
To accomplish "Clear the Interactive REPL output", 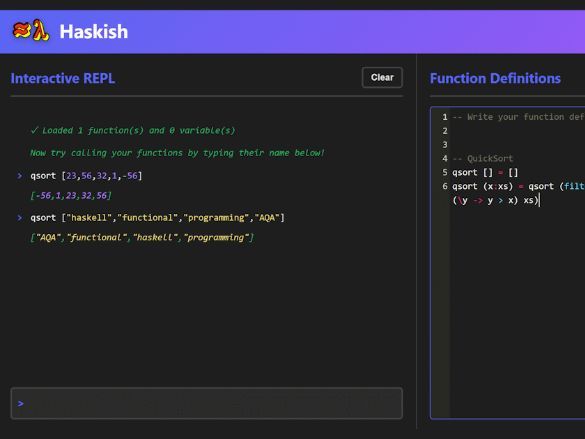I will pyautogui.click(x=382, y=78).
